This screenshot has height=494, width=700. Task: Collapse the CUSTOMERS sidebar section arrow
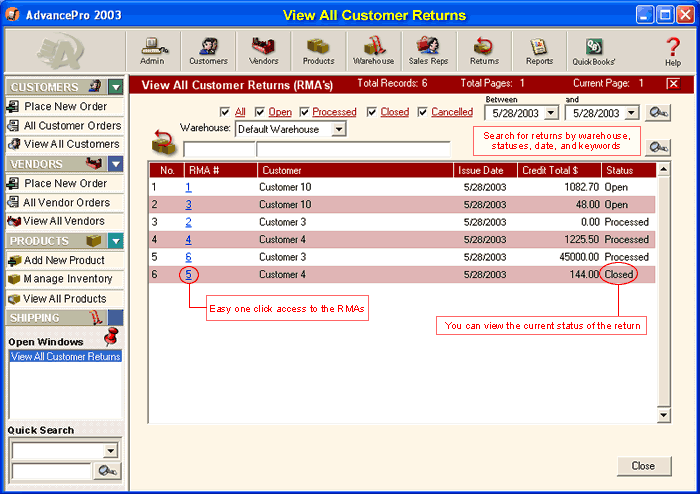(x=116, y=87)
